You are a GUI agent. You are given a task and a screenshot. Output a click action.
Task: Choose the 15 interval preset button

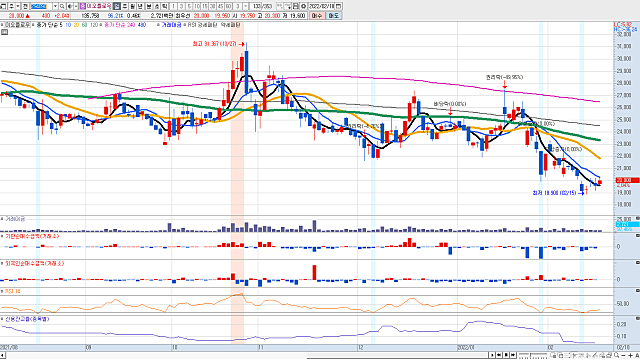(x=204, y=7)
